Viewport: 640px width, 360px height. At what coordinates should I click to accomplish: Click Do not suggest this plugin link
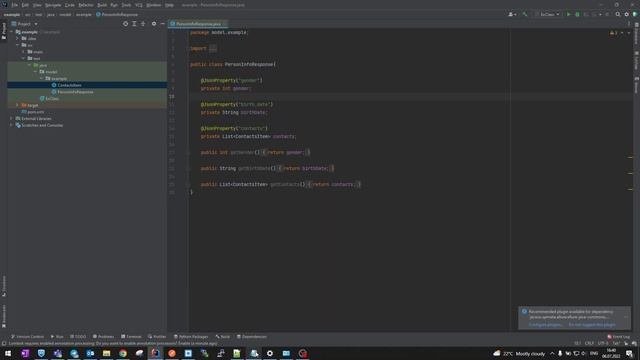click(x=592, y=325)
